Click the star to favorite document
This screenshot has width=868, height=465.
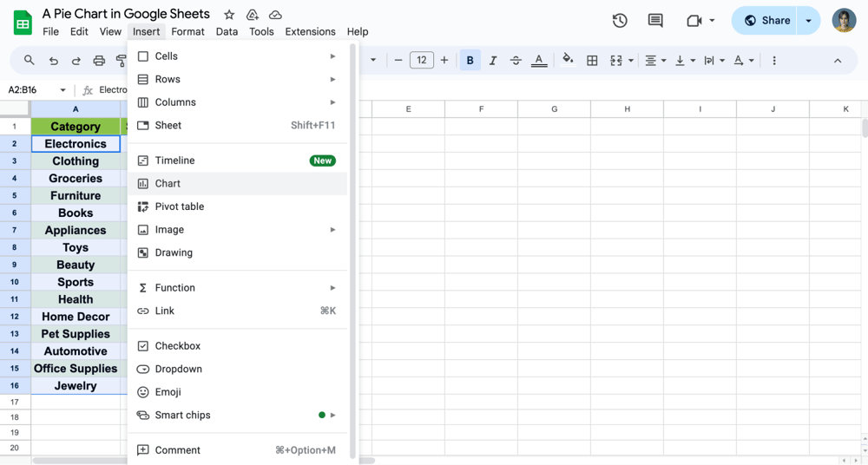[x=229, y=15]
